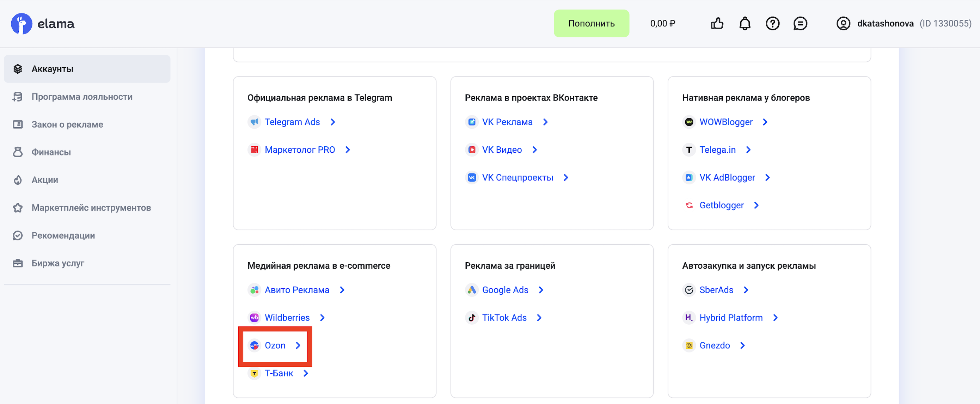Click the Telega.in T icon
The width and height of the screenshot is (980, 404).
pyautogui.click(x=689, y=150)
